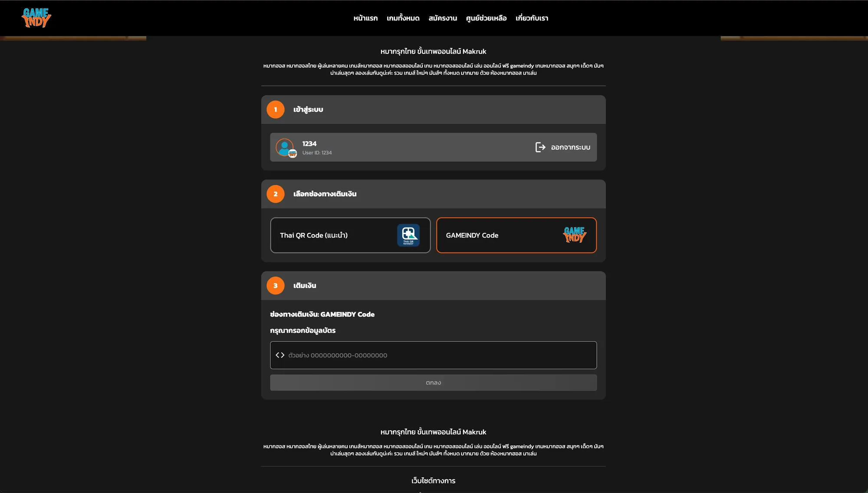
Task: Open the หน้าแรก menu item
Action: (365, 18)
